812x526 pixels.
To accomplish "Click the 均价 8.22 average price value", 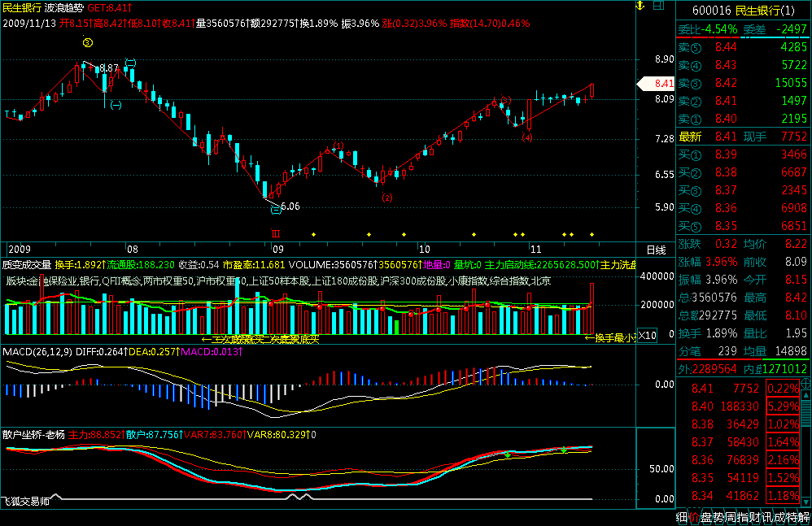I will tap(775, 244).
